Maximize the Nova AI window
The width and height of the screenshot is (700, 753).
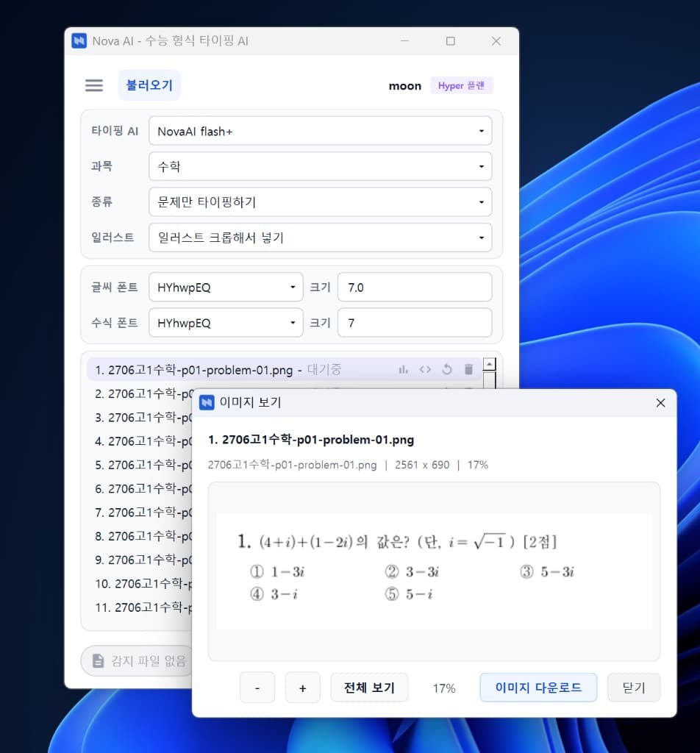(x=450, y=41)
